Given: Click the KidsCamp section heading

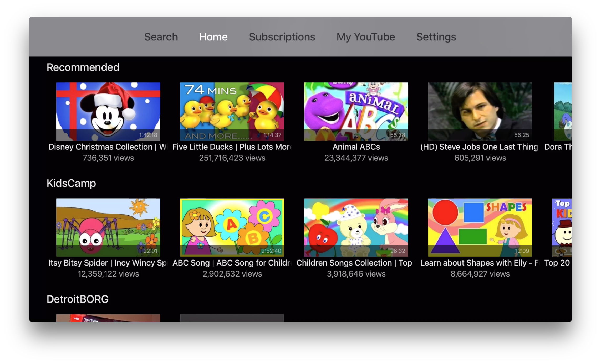Looking at the screenshot, I should point(71,183).
